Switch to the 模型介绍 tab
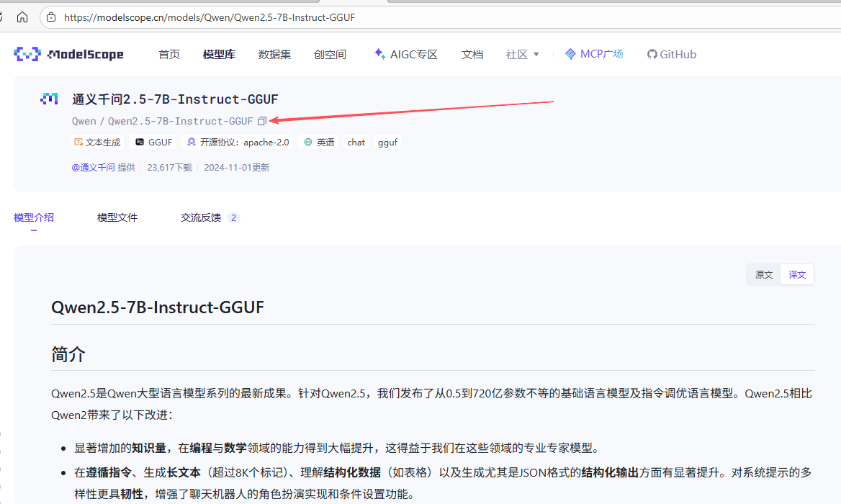Viewport: 841px width, 504px height. point(33,217)
